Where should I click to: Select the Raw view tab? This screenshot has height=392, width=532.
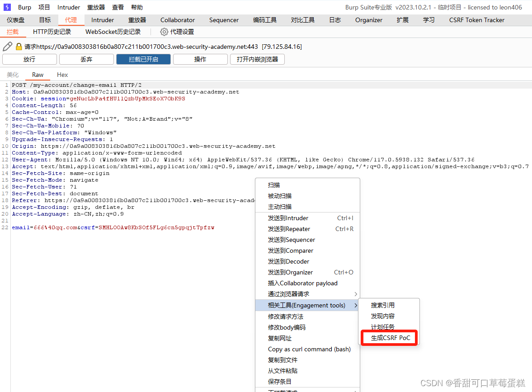38,75
